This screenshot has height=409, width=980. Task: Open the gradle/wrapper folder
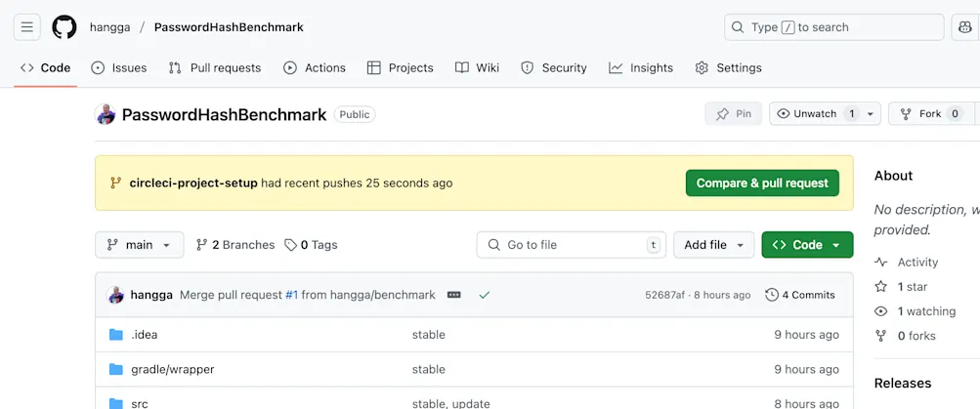pos(173,369)
